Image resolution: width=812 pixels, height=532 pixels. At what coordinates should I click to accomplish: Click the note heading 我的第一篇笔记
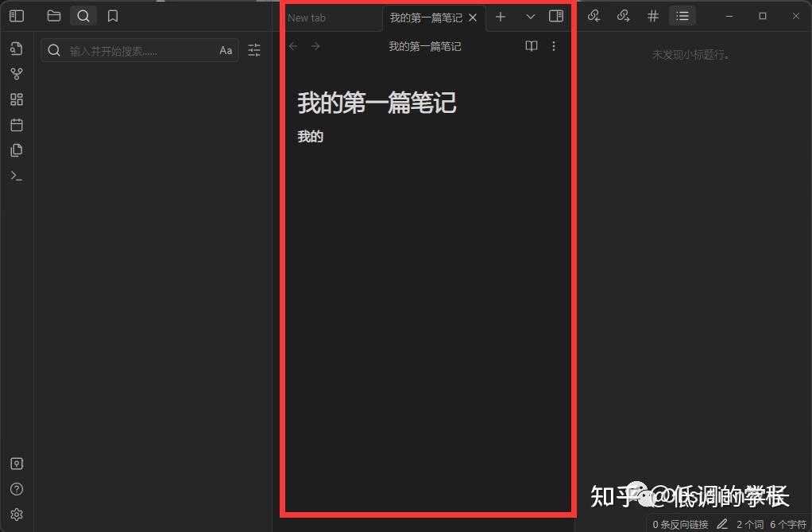tap(377, 102)
